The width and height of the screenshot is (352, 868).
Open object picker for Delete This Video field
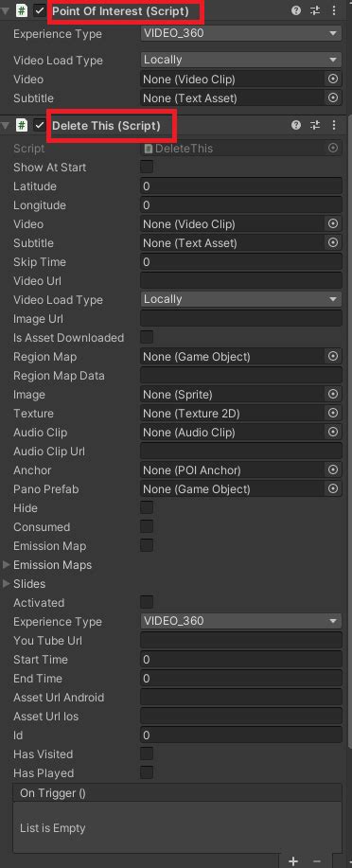pos(333,224)
